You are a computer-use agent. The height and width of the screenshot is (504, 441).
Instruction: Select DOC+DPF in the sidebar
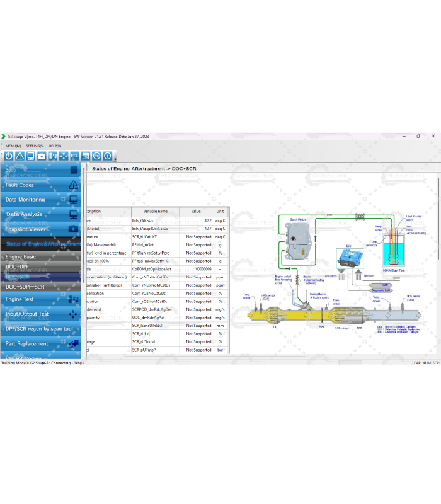[18, 267]
